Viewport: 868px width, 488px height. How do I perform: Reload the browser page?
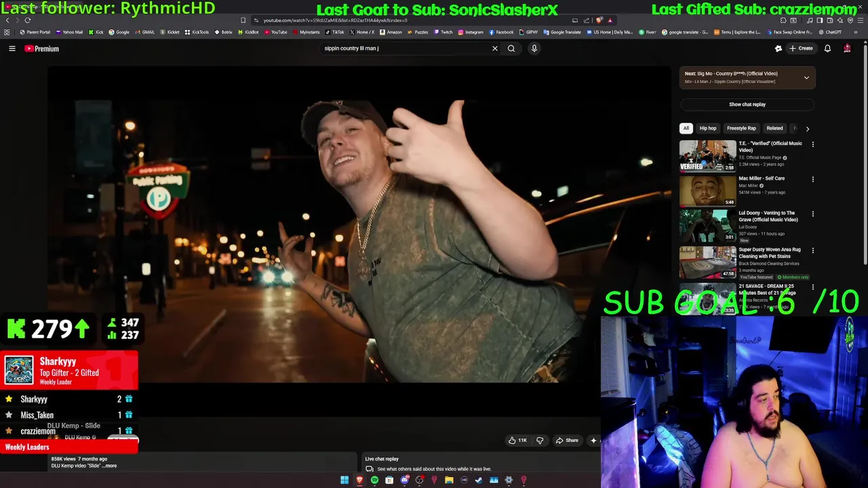(28, 20)
